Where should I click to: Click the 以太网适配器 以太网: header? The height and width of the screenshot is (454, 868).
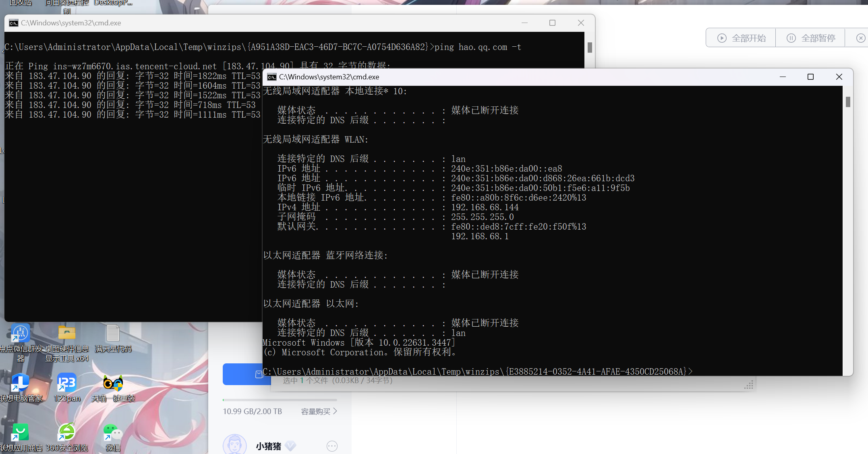311,304
